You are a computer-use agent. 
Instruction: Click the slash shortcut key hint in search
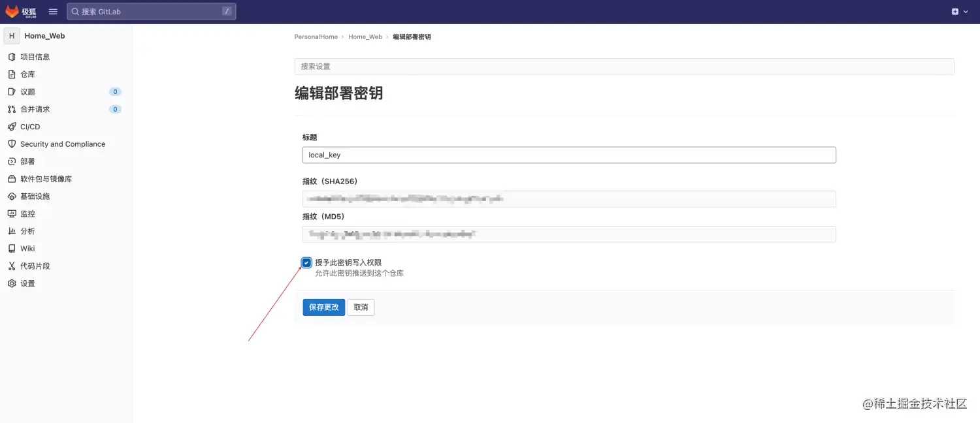(226, 11)
